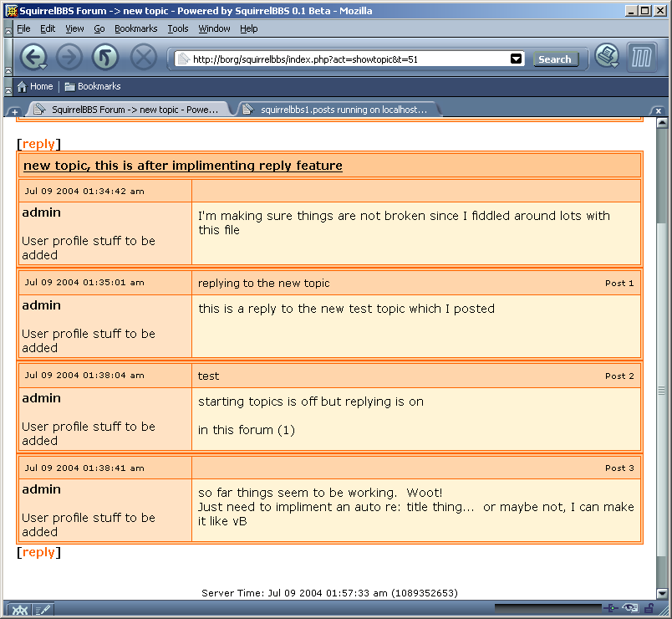The height and width of the screenshot is (619, 672).
Task: Click the 'test' post title
Action: tap(208, 376)
